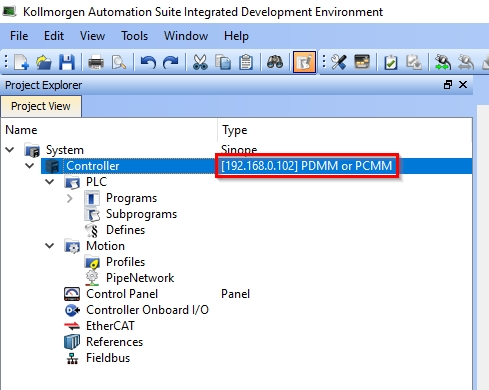Click the greyed Disconnect plug icon
This screenshot has height=390, width=489.
[x=466, y=62]
